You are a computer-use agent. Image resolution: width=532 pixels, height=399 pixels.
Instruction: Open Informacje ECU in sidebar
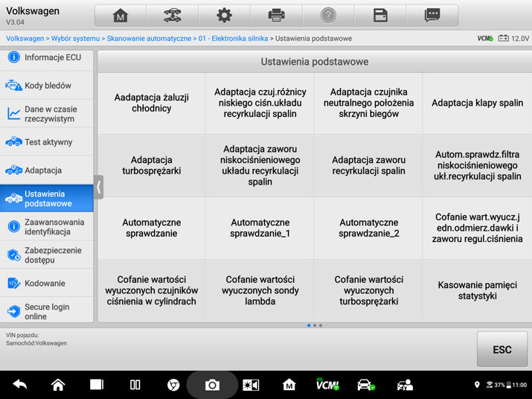[46, 57]
